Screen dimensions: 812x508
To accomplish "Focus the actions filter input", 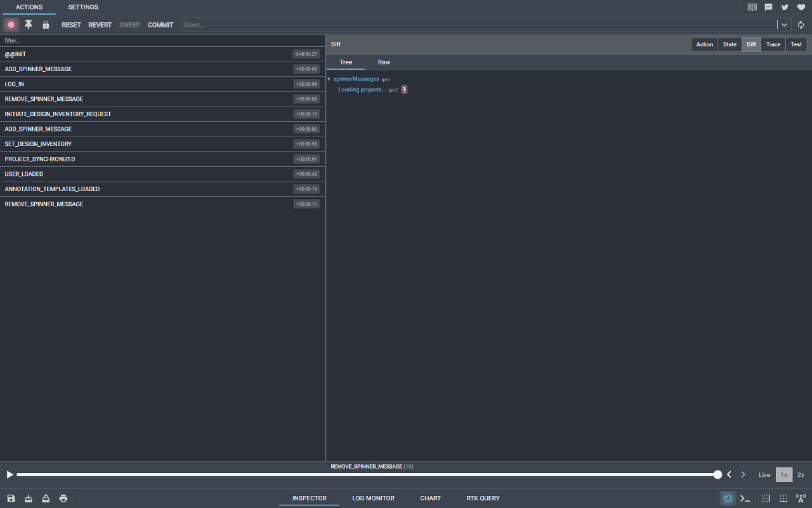I will point(162,41).
